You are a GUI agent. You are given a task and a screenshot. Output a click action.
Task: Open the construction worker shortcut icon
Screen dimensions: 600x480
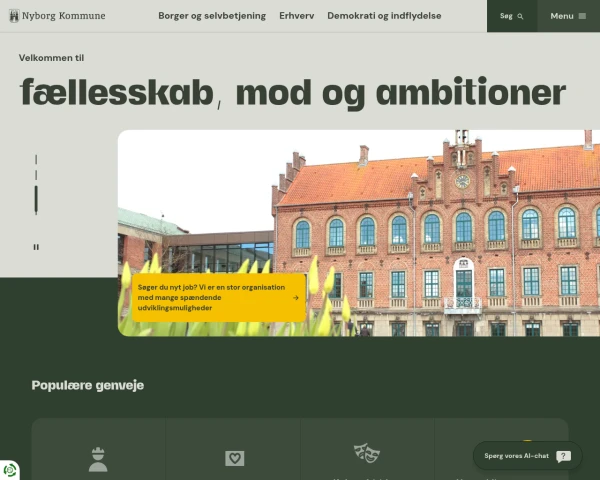pyautogui.click(x=98, y=459)
